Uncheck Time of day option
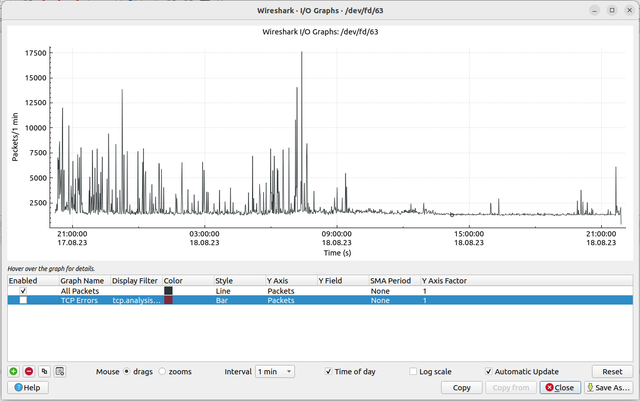Image resolution: width=640 pixels, height=401 pixels. coord(328,371)
